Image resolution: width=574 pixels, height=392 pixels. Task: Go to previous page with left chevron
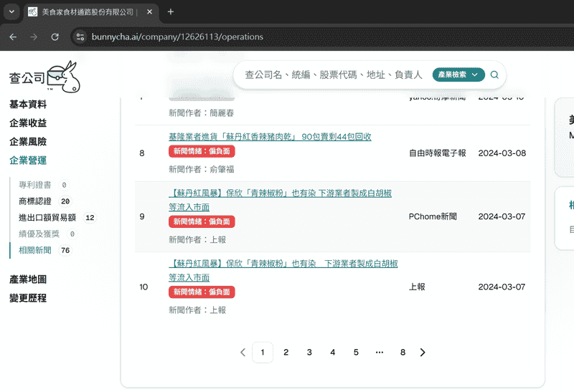point(243,353)
